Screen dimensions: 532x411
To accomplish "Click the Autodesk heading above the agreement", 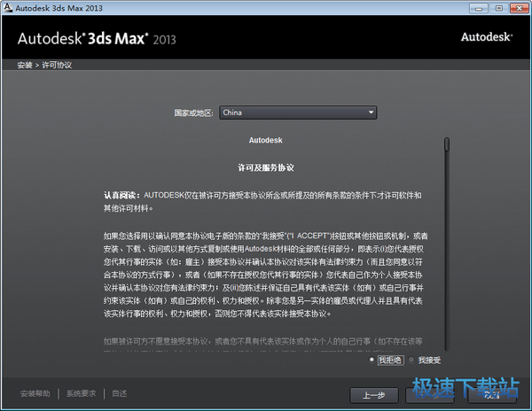I will [x=266, y=140].
